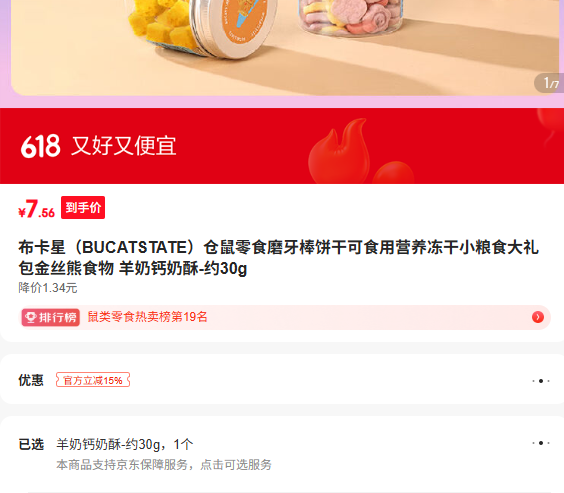Tap 本商品支持京东保障服务 service option text
Screen dimensions: 564x493
164,465
